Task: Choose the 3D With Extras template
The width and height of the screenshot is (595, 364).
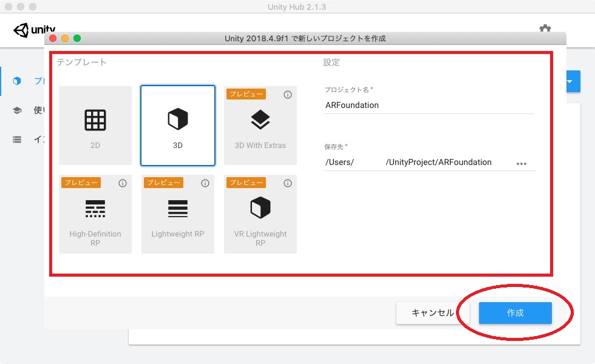Action: [x=260, y=126]
